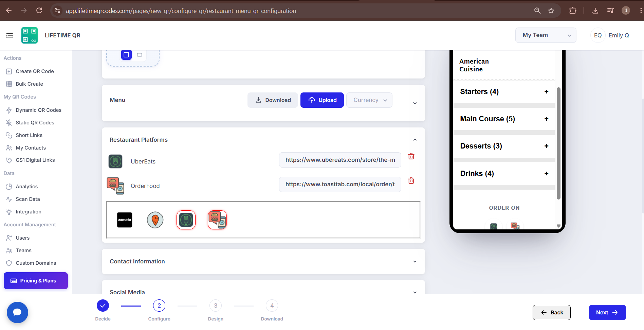Delete the OrderFood platform entry
Image resolution: width=644 pixels, height=330 pixels.
click(x=411, y=180)
